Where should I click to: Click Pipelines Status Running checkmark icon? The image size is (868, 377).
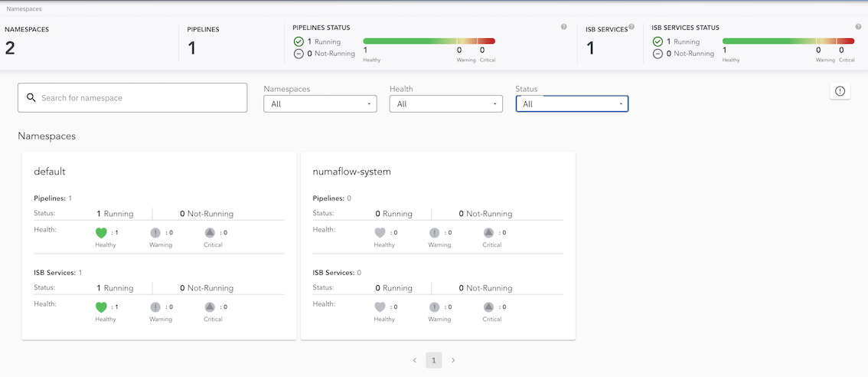(299, 41)
